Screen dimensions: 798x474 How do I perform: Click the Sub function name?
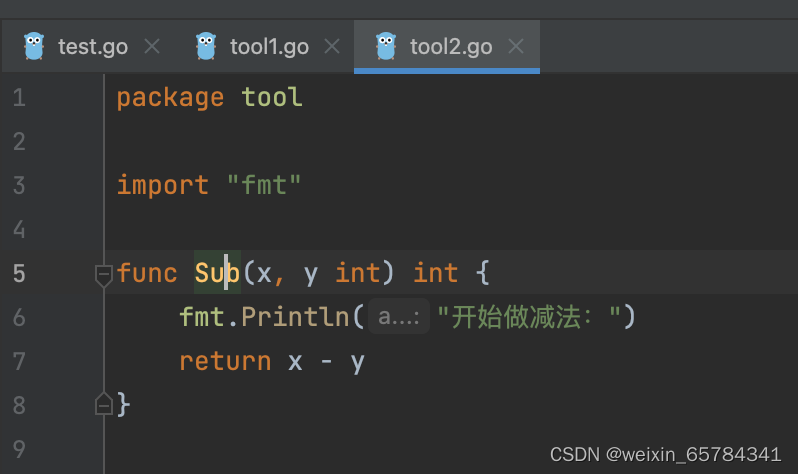pos(217,273)
